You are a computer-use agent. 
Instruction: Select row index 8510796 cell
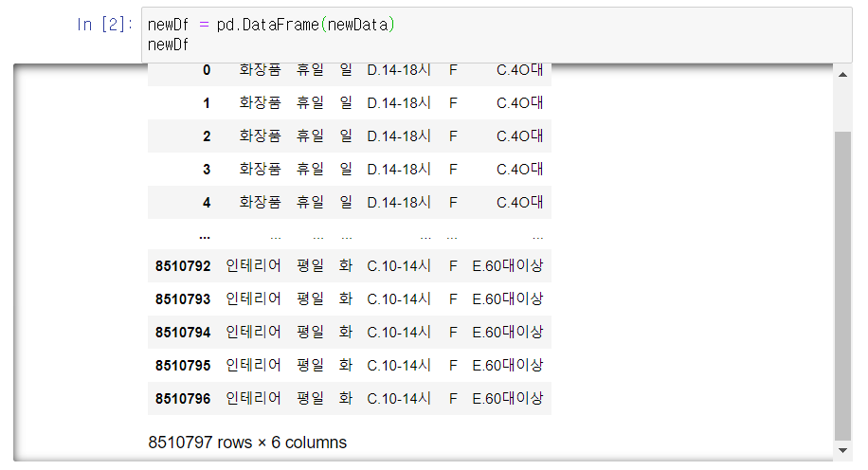pyautogui.click(x=183, y=399)
